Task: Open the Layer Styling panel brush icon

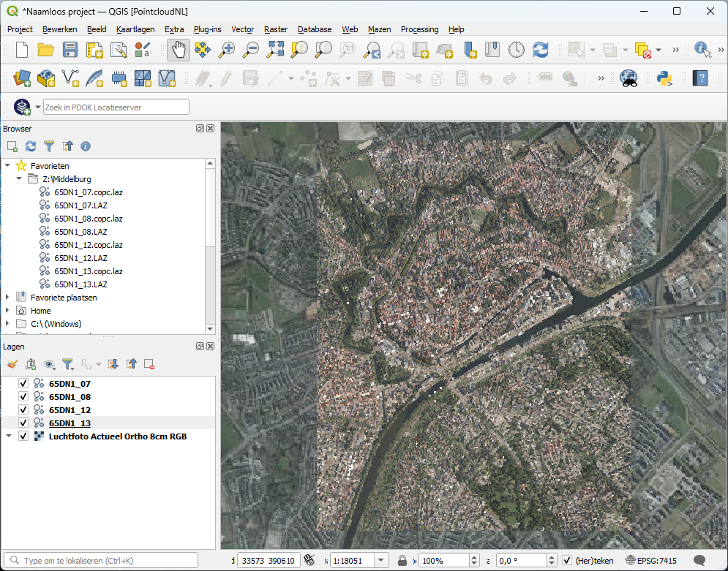Action: click(x=11, y=363)
